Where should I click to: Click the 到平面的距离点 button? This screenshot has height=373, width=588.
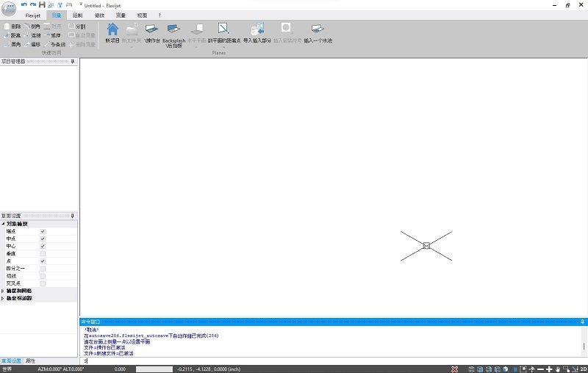click(x=224, y=33)
